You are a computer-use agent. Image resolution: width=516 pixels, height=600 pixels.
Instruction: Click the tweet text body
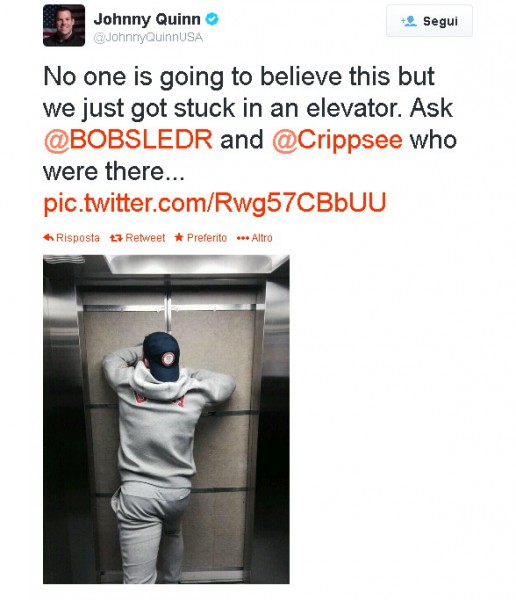(250, 140)
